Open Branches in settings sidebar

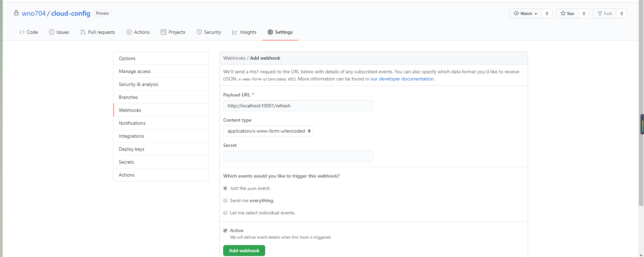(x=128, y=97)
